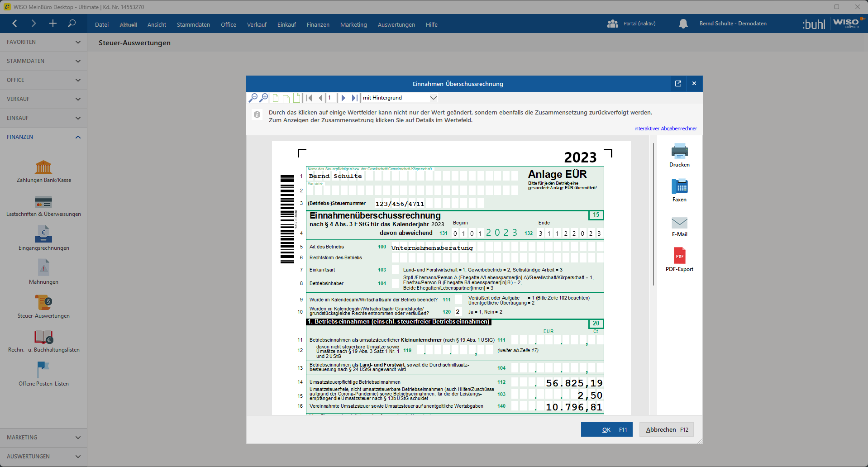Open the notifications bell

[683, 24]
